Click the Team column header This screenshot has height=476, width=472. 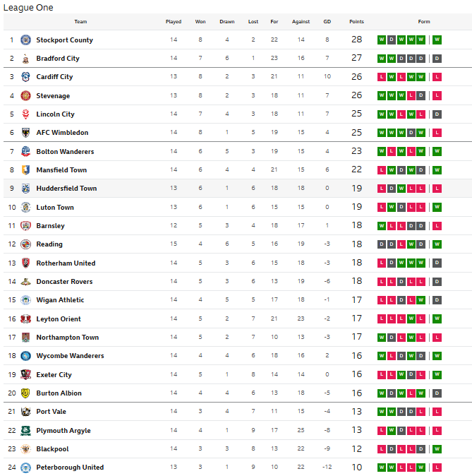pyautogui.click(x=80, y=22)
